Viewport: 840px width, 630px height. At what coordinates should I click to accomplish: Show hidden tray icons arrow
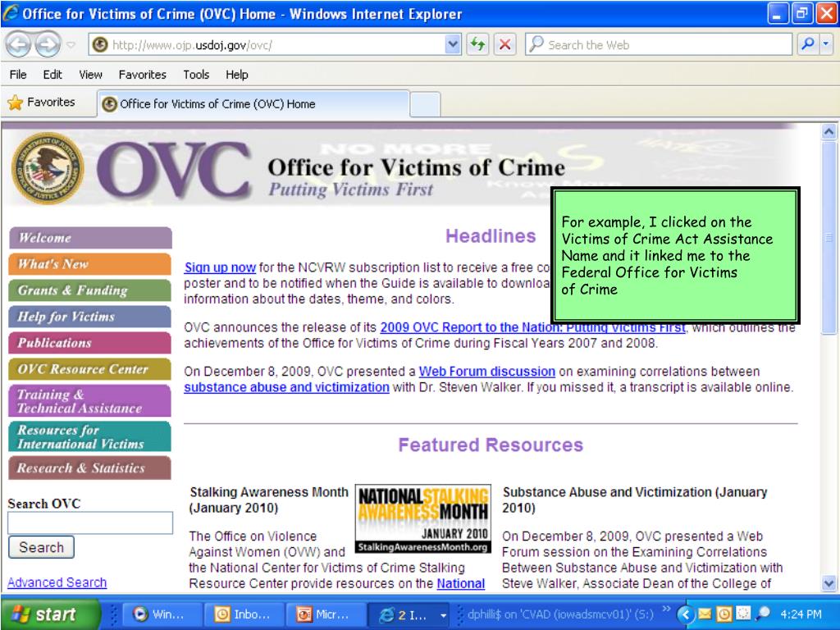tap(685, 614)
